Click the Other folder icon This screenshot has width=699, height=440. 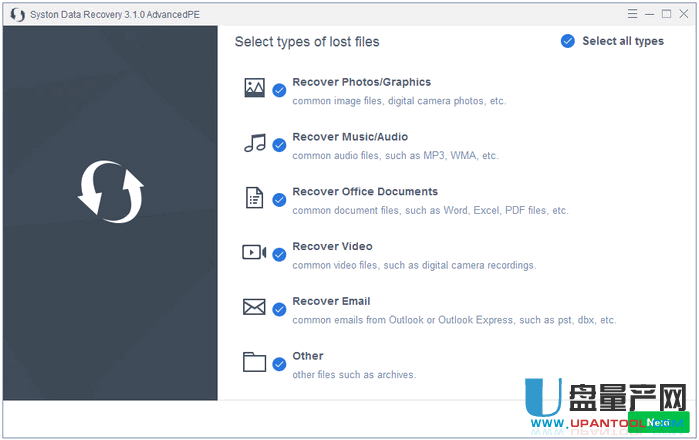pyautogui.click(x=254, y=362)
